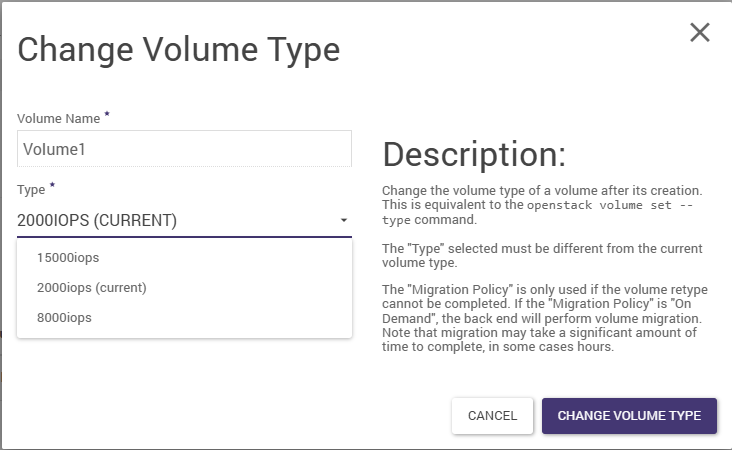This screenshot has height=450, width=732.
Task: Choose the 2000iops (current) option
Action: [x=91, y=288]
